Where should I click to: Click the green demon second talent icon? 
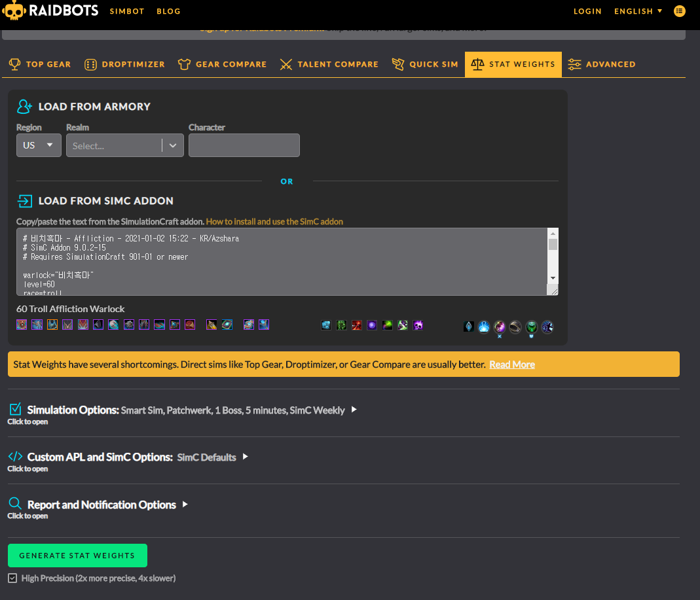342,325
